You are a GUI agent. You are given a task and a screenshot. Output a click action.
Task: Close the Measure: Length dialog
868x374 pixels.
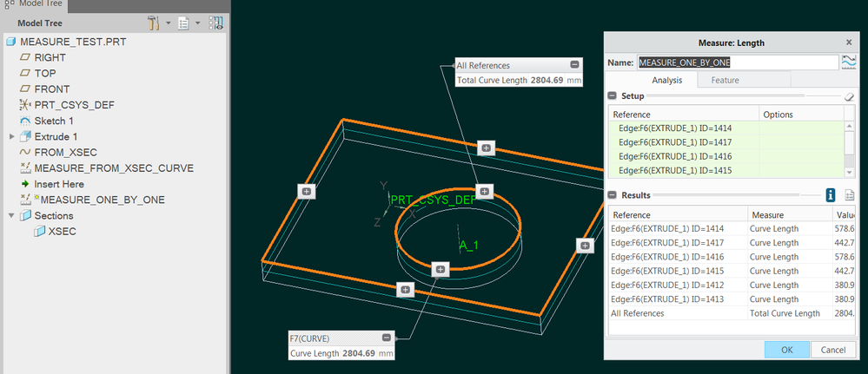(849, 43)
